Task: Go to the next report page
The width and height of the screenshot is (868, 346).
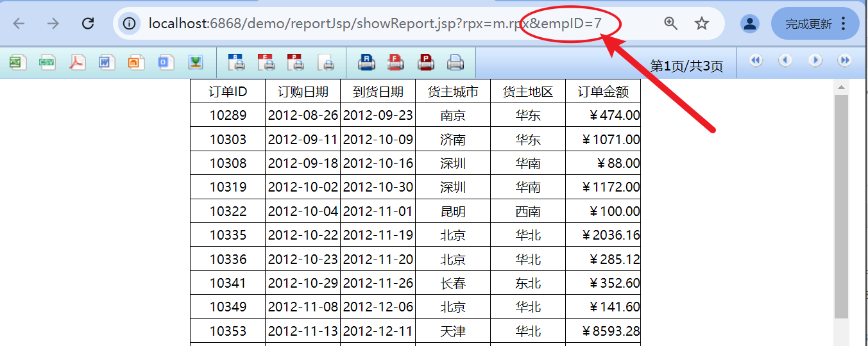Action: pyautogui.click(x=815, y=60)
